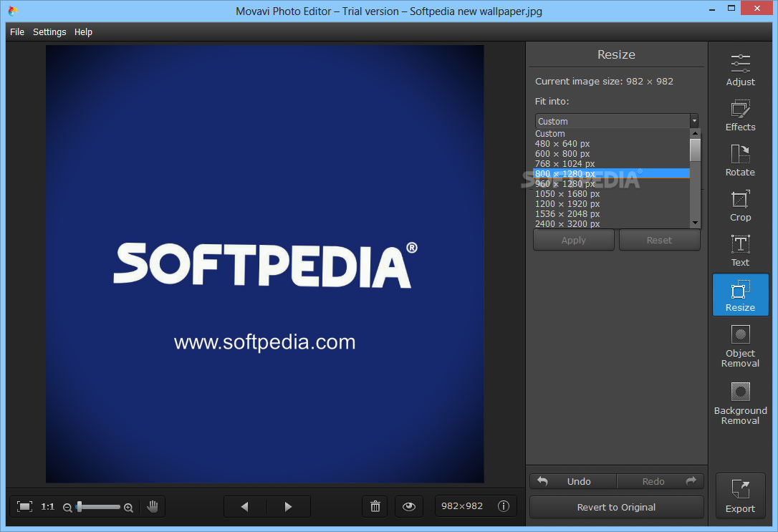Click the Apply button
Screen dimensions: 778x532
point(574,240)
